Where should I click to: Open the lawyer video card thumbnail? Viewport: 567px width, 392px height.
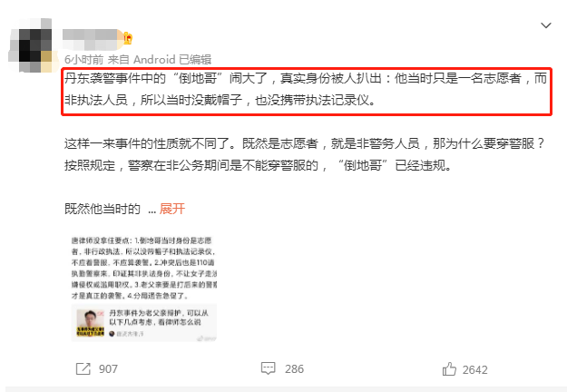click(x=91, y=323)
